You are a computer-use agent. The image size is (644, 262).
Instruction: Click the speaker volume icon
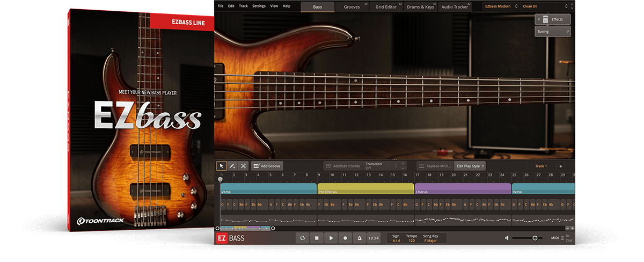[507, 238]
